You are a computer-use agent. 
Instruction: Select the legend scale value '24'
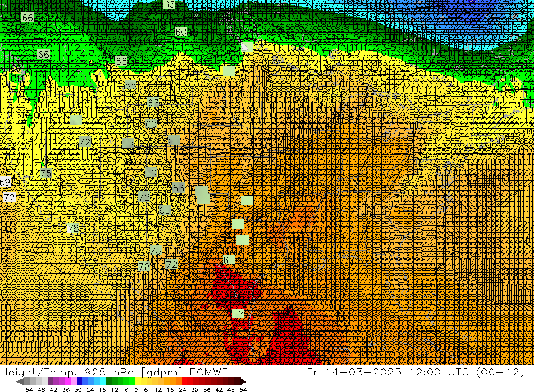tap(182, 390)
